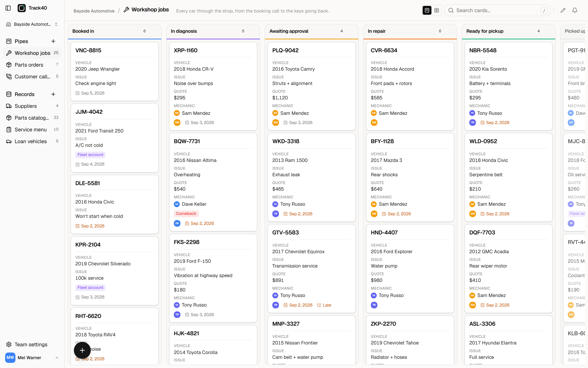Open card JJM-4042
This screenshot has width=588, height=368.
point(115,138)
